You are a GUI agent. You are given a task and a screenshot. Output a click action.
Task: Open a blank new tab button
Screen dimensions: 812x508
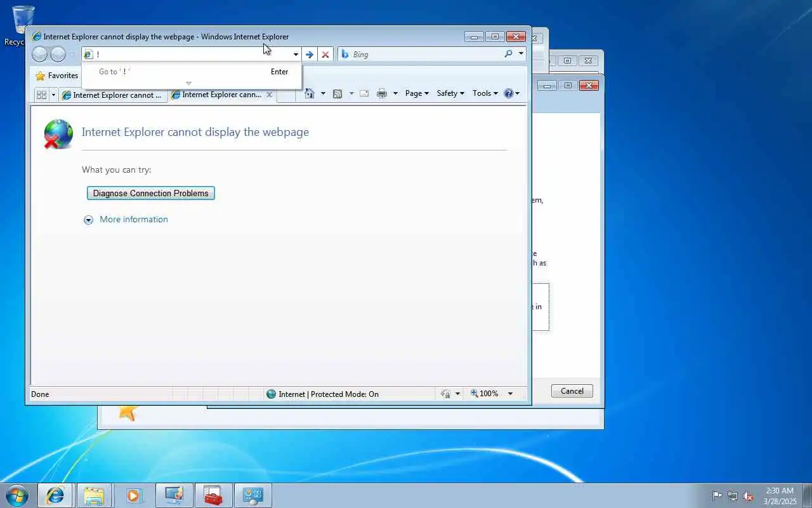286,95
